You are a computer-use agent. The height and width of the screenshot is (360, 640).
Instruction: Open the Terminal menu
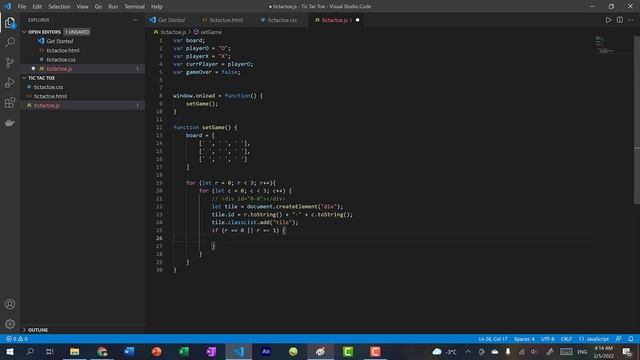(x=134, y=7)
